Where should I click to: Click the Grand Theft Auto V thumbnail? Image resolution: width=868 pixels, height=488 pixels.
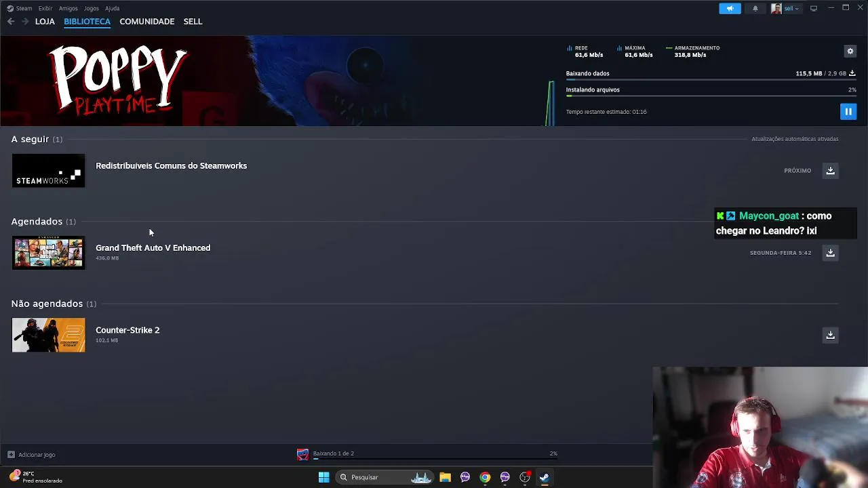[48, 253]
